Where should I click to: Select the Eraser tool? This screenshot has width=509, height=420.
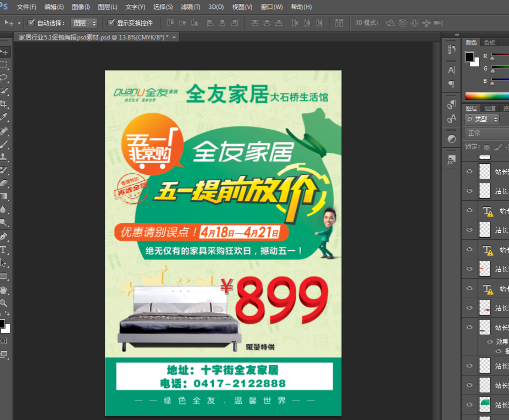[3, 183]
